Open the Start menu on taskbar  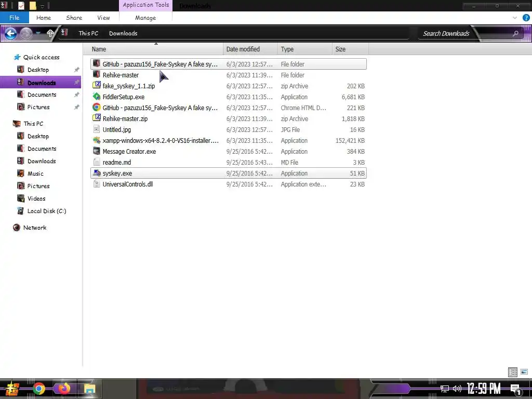[12, 389]
